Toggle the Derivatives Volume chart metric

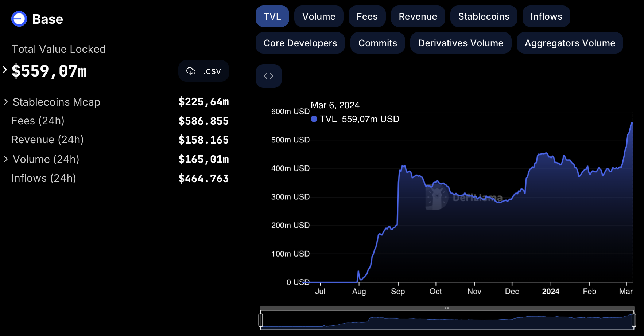click(x=461, y=43)
